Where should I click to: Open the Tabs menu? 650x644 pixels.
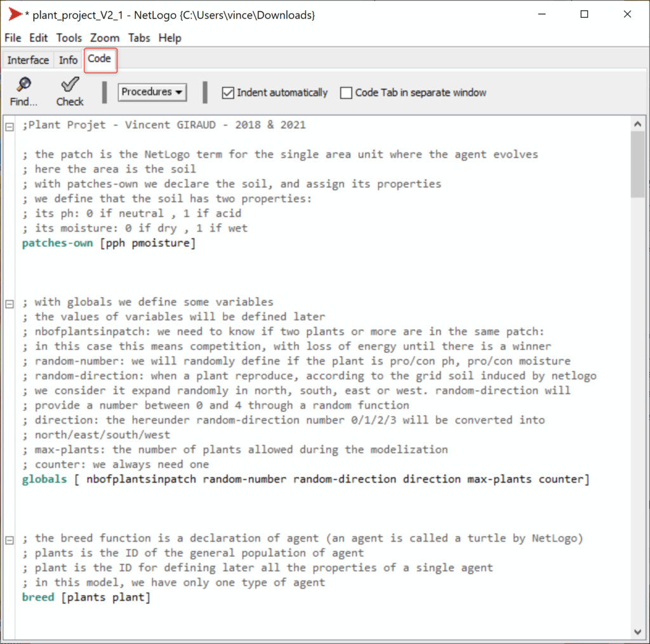pos(139,38)
